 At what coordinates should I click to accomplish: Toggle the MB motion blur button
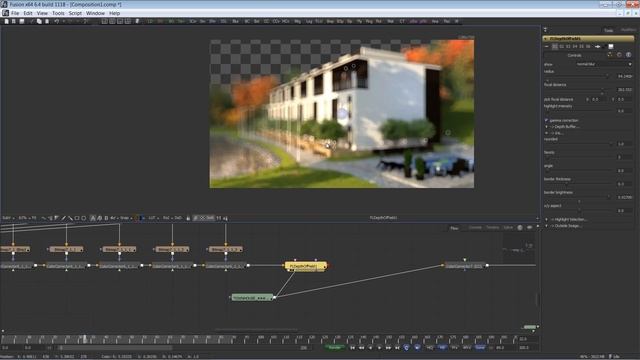point(442,347)
